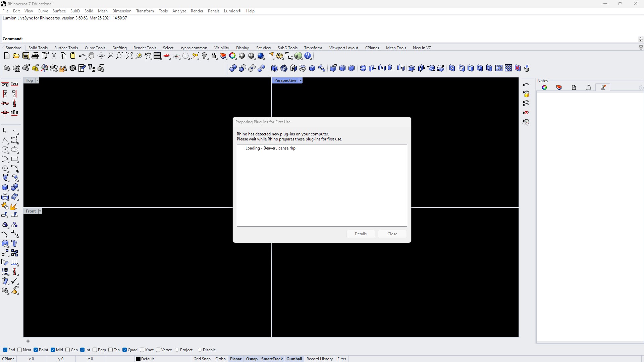
Task: Click the Lock padlock icon
Action: pos(214,56)
